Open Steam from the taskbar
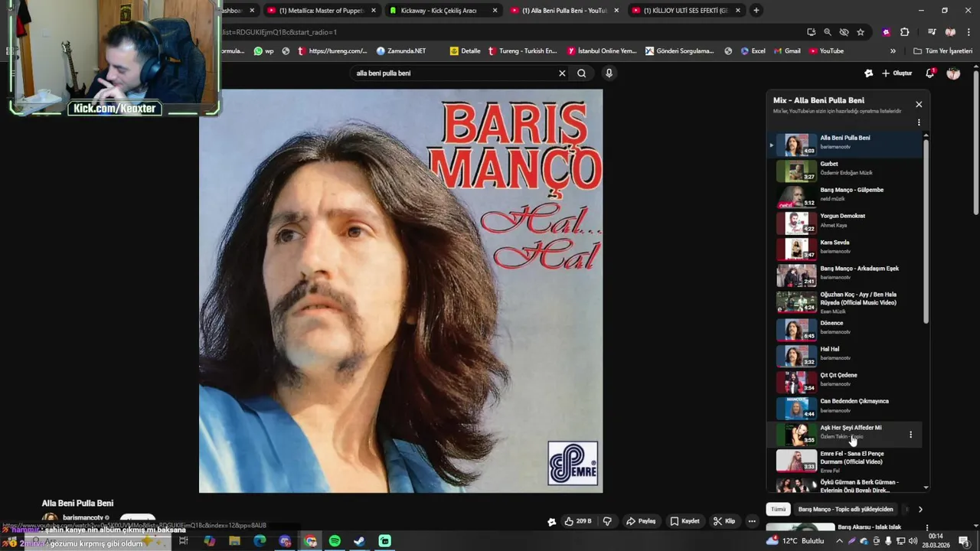 [359, 541]
